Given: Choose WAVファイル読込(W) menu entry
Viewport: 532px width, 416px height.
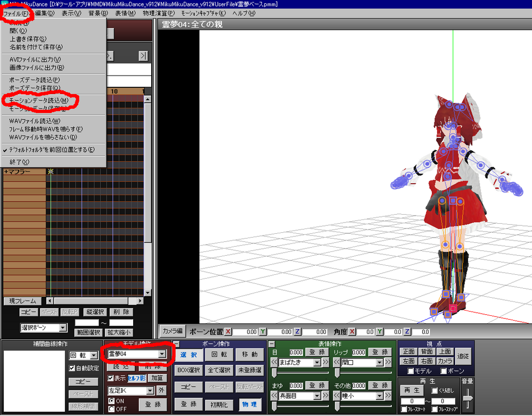Looking at the screenshot, I should (35, 121).
